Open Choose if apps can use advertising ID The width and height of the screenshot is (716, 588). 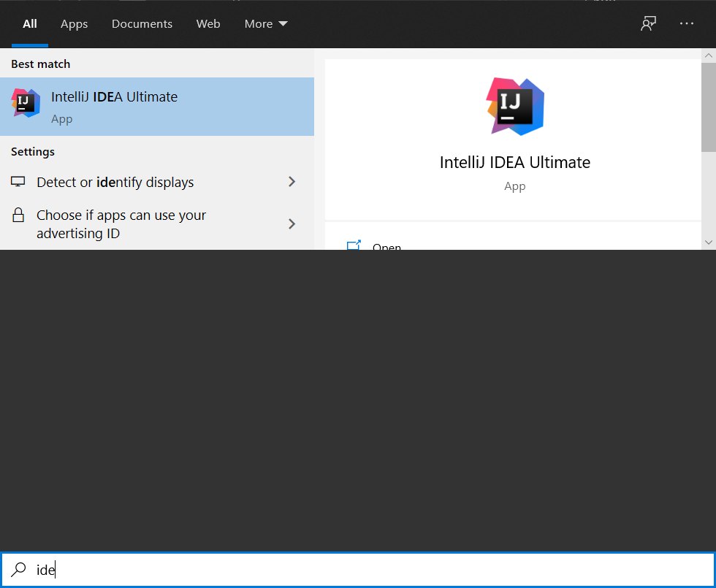click(157, 224)
